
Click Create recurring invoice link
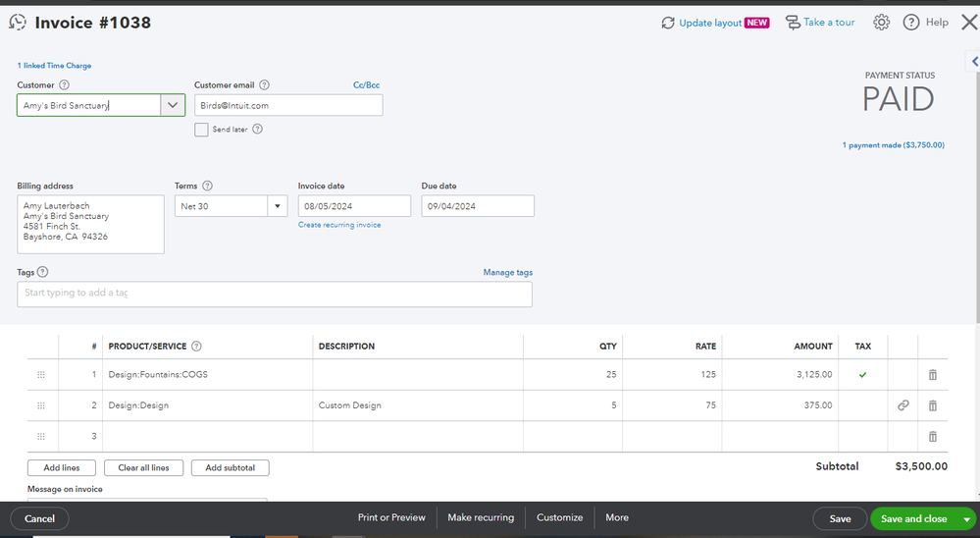click(339, 225)
